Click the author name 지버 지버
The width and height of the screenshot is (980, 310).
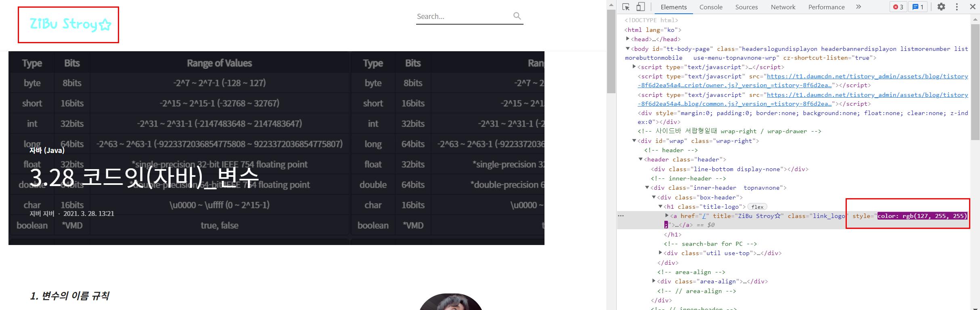[x=42, y=214]
